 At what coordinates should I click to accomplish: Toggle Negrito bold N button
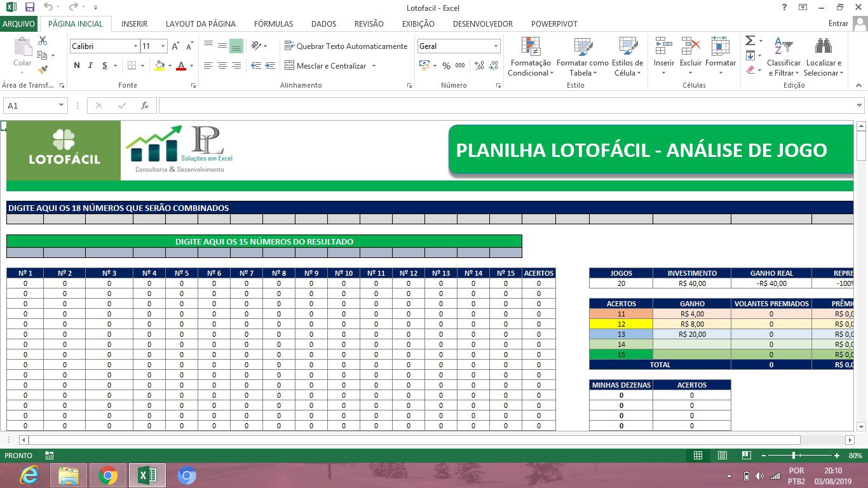click(77, 65)
